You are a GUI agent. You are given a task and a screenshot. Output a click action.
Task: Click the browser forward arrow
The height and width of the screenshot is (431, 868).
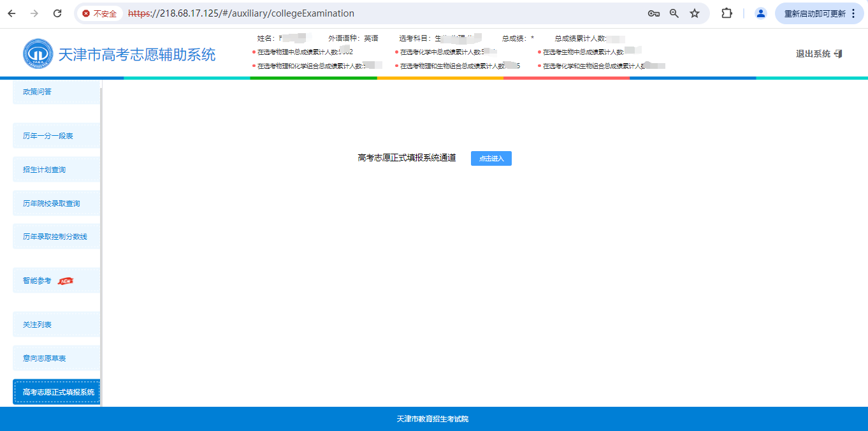coord(34,13)
